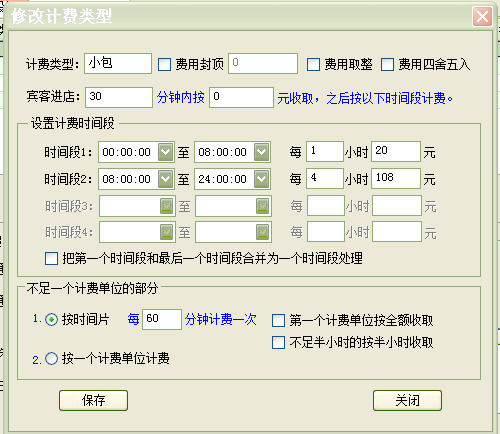Open 时间段1 end time 08:00:00 dropdown arrow
Image resolution: width=500 pixels, height=434 pixels.
click(x=262, y=152)
